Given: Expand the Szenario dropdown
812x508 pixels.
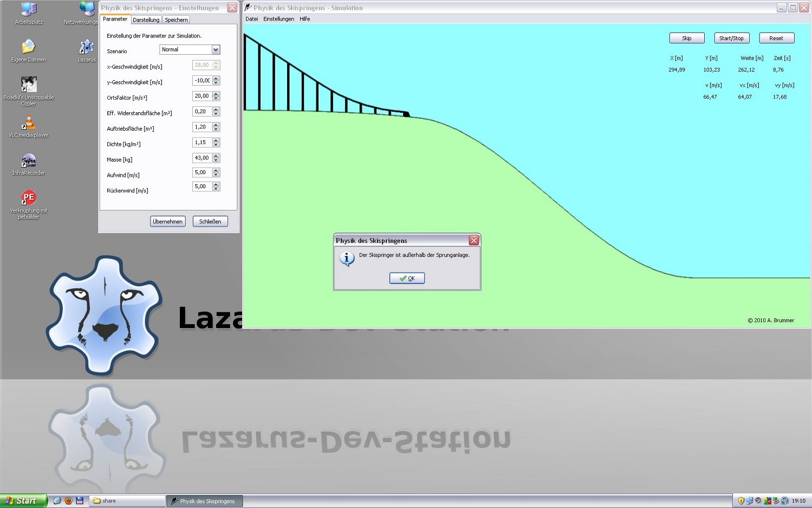Looking at the screenshot, I should coord(216,50).
